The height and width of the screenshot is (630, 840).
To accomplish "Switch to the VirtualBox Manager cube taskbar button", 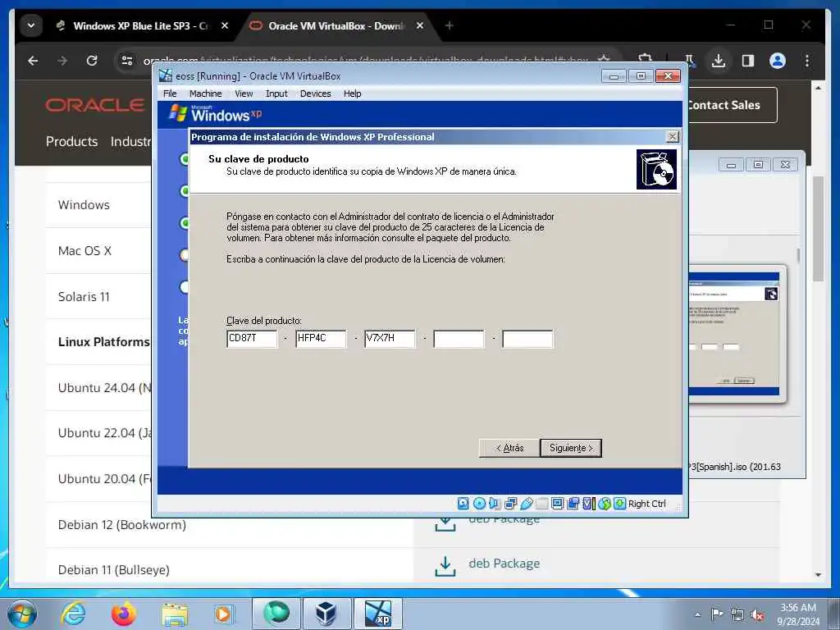I will pyautogui.click(x=326, y=614).
